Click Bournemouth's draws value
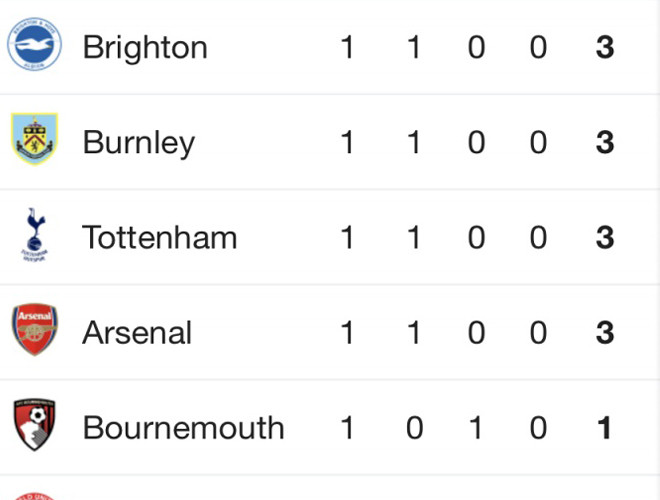This screenshot has width=660, height=500. click(476, 427)
